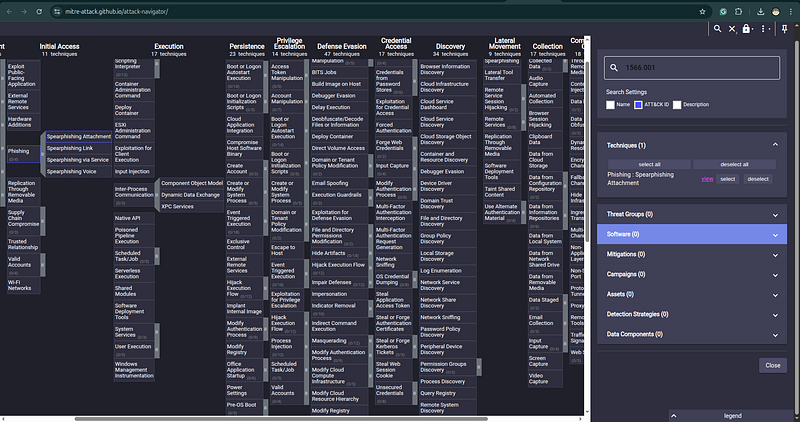Expand the Campaigns (0) section

[x=692, y=274]
